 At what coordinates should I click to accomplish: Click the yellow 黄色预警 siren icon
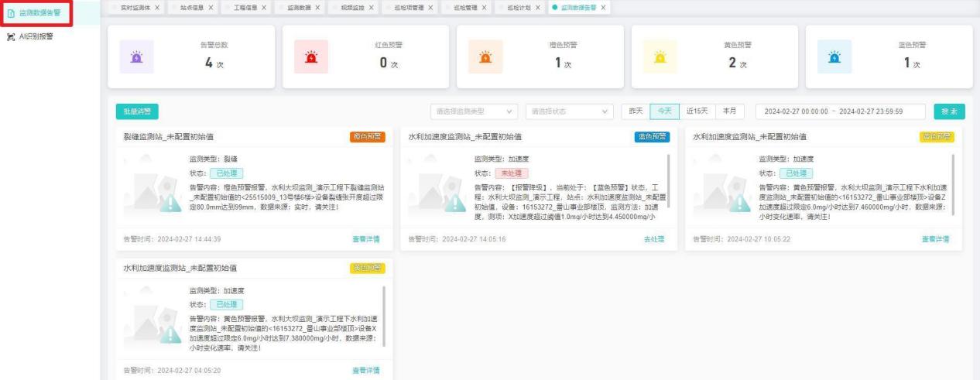coord(661,56)
